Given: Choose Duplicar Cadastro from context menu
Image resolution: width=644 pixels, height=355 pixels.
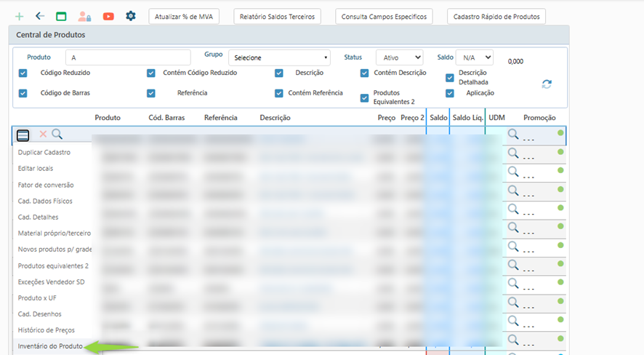Looking at the screenshot, I should point(44,153).
